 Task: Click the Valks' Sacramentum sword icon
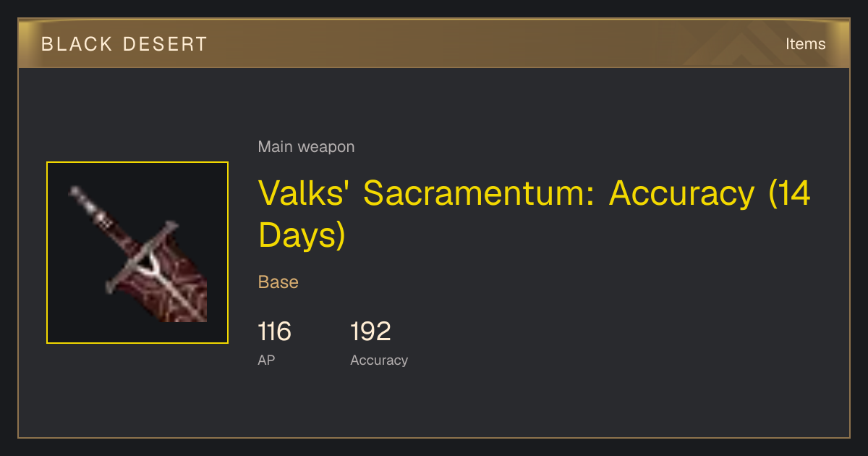pyautogui.click(x=137, y=253)
